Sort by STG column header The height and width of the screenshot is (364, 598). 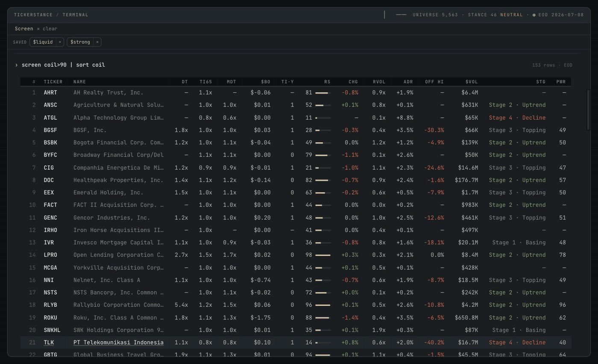pos(541,82)
